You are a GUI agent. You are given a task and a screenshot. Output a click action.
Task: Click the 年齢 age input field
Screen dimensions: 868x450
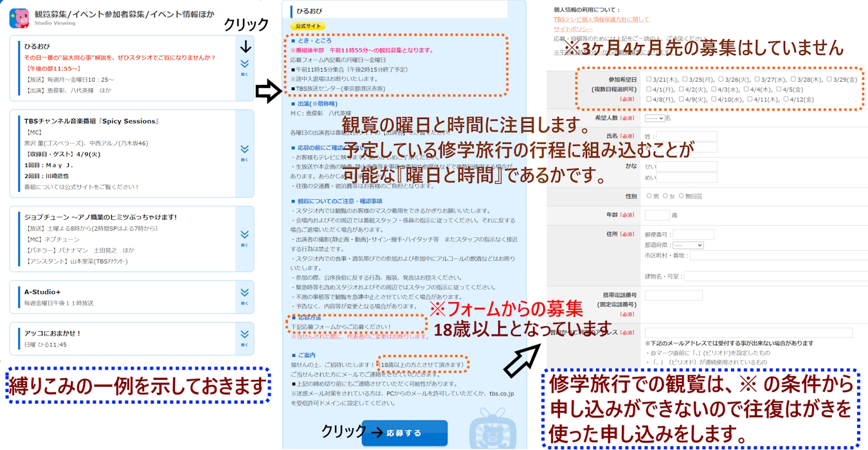[658, 215]
